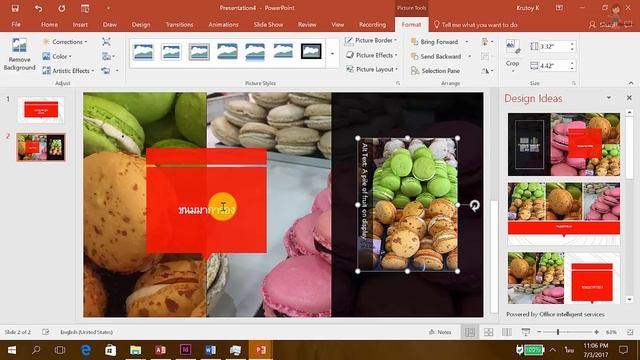Apply the black double frame picture style

[x=311, y=52]
